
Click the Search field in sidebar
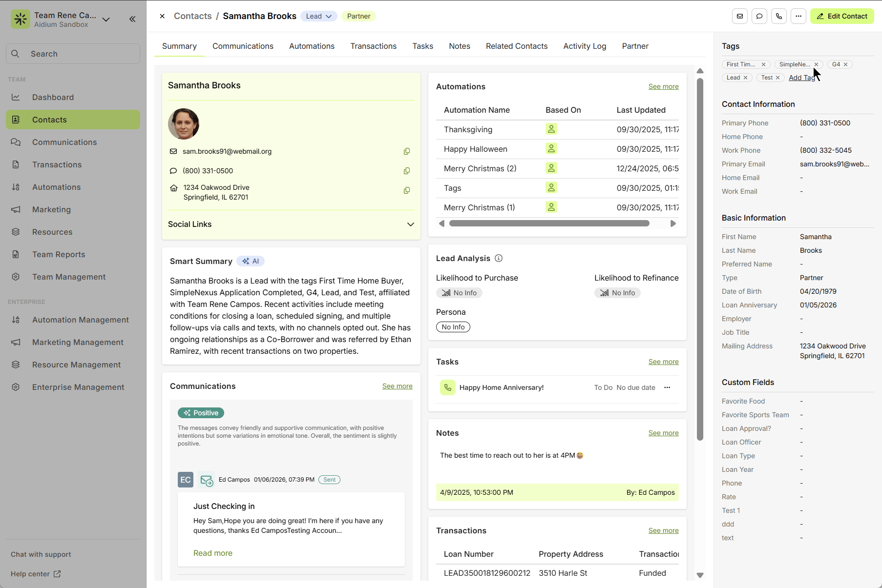coord(73,54)
